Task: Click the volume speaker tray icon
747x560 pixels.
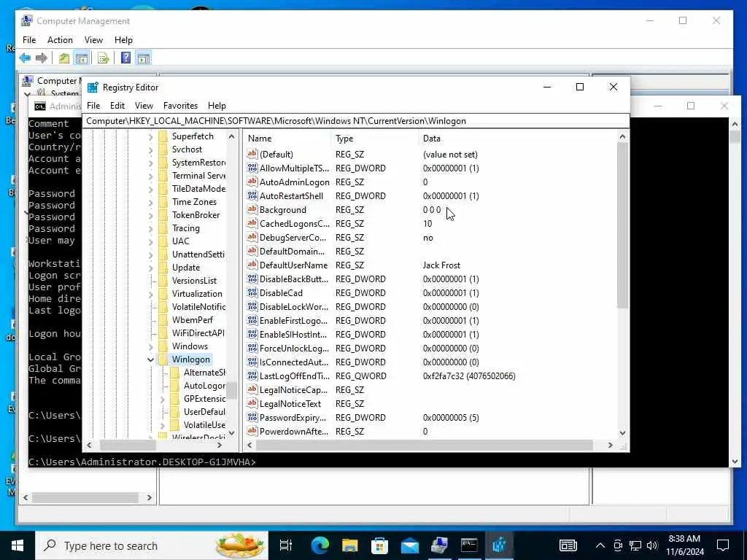Action: (x=652, y=545)
